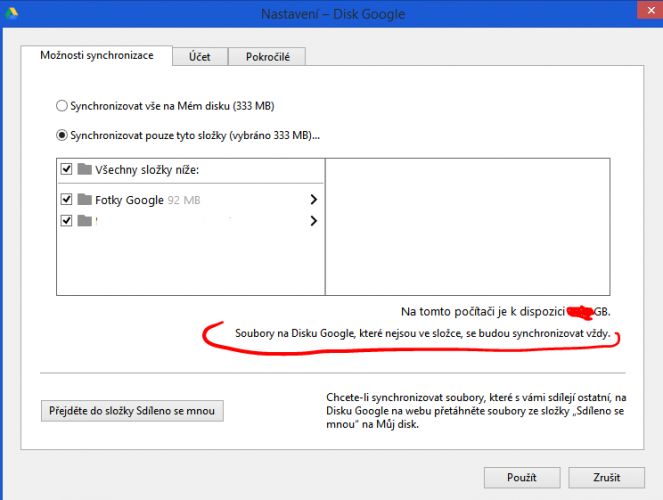Click the Fotky Google folder name

click(129, 200)
